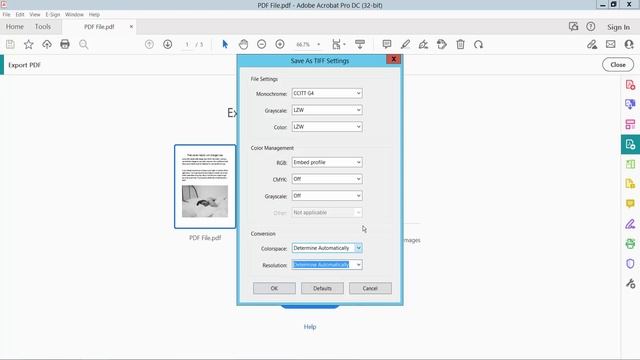Rotate page with the rotate icon
This screenshot has width=640, height=360.
click(x=478, y=44)
